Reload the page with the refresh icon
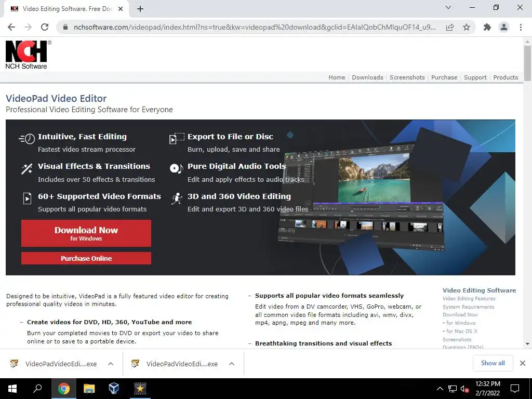 [x=45, y=27]
